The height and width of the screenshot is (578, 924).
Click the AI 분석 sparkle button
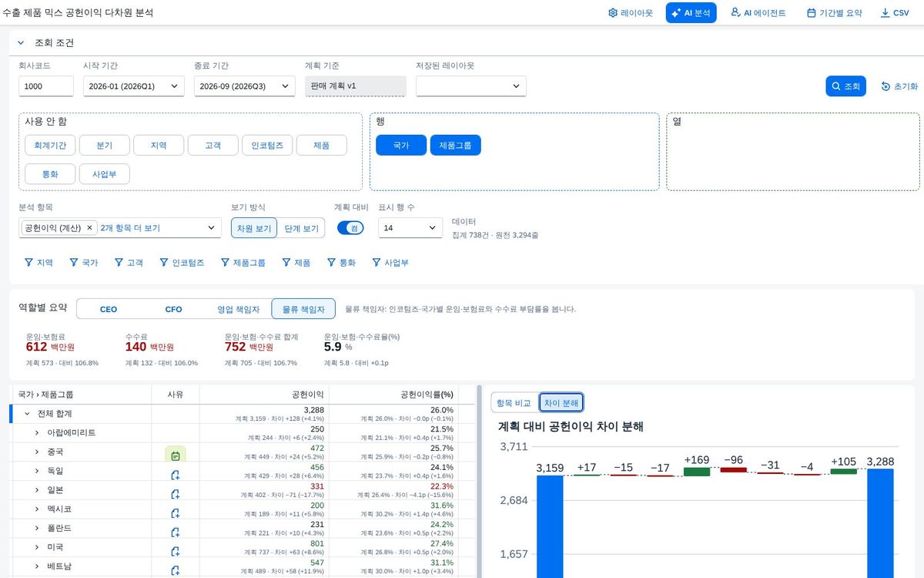[691, 13]
